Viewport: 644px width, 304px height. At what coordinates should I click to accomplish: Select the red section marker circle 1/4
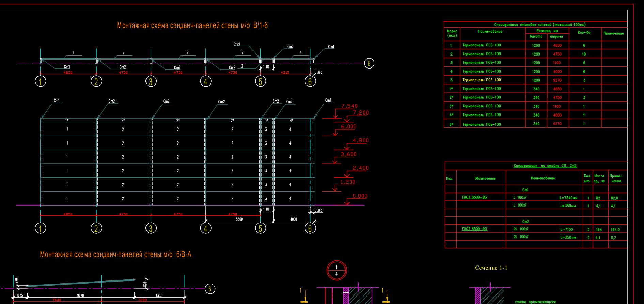[x=336, y=271]
